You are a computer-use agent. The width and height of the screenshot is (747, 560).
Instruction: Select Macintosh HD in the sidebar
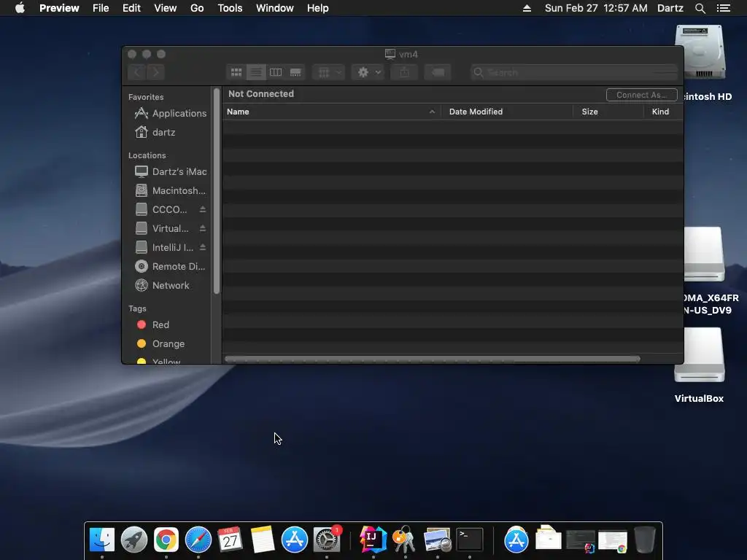point(170,190)
